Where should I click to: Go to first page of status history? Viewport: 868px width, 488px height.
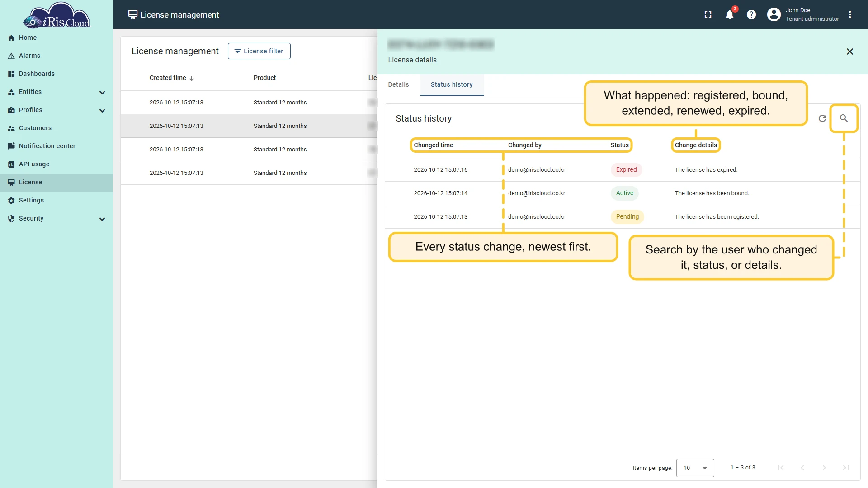780,468
